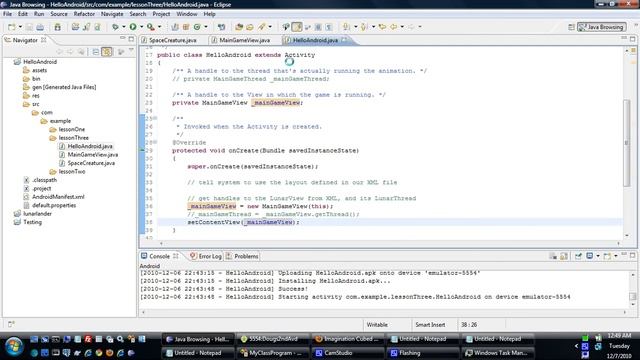Open the Android SDK and AVD Manager icon
This screenshot has height=360, width=640.
click(58, 27)
